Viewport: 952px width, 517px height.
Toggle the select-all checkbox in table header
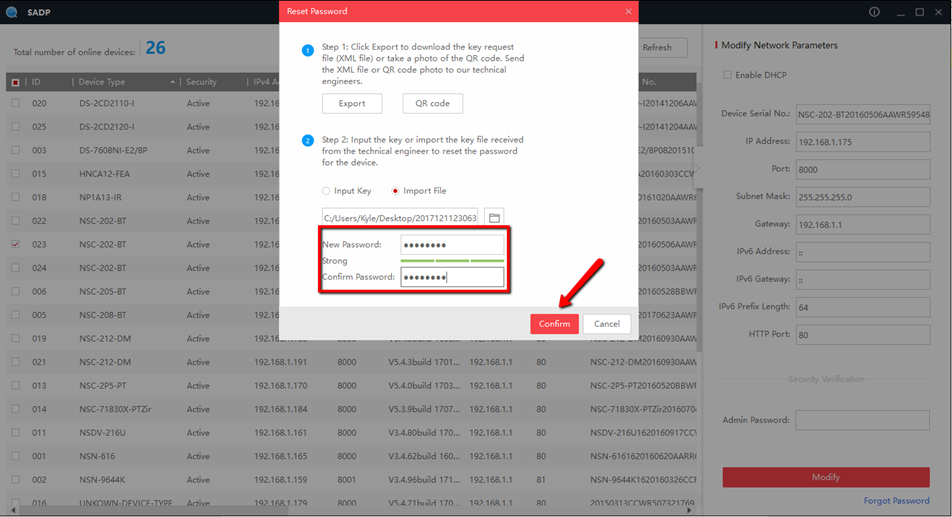point(15,82)
